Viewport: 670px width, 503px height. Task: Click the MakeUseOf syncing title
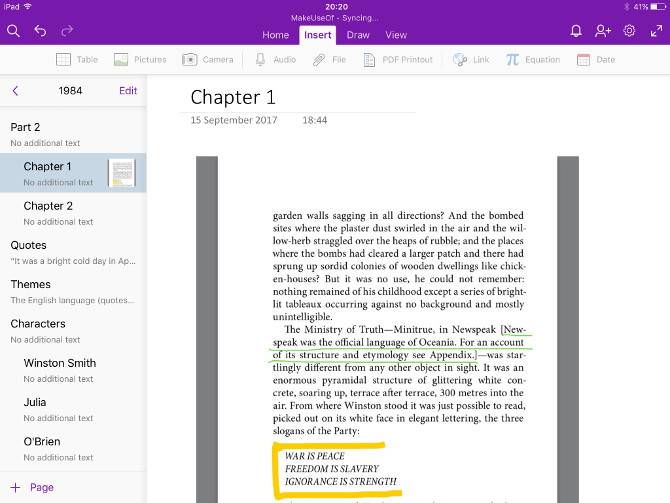pyautogui.click(x=335, y=18)
